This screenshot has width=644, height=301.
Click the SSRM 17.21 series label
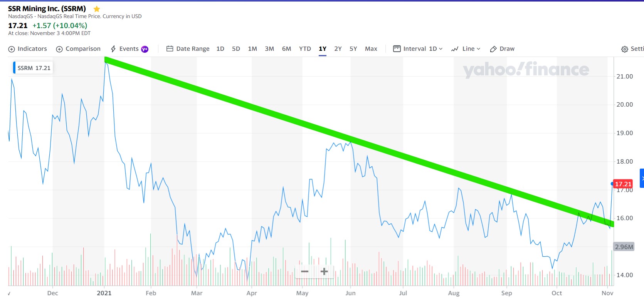pos(34,68)
